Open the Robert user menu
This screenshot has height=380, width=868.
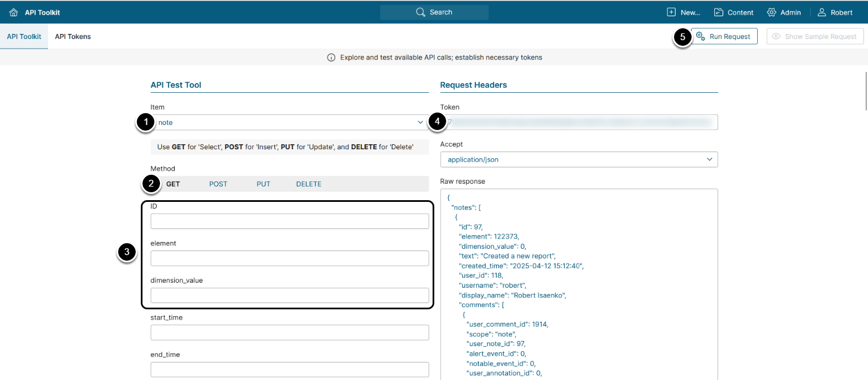pyautogui.click(x=835, y=12)
